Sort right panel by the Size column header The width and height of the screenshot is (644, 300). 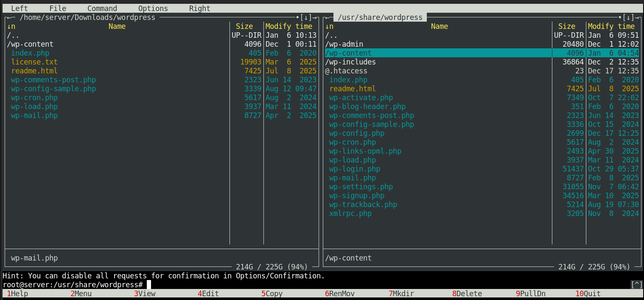567,26
